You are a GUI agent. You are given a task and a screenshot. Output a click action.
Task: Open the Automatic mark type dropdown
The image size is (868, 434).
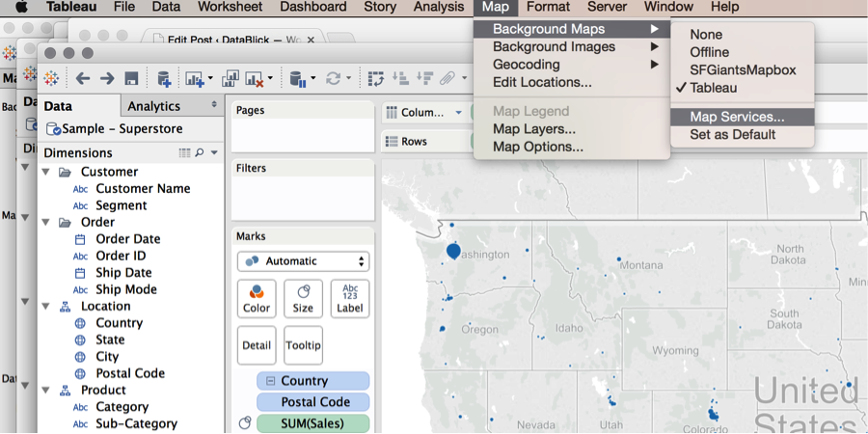click(x=303, y=261)
